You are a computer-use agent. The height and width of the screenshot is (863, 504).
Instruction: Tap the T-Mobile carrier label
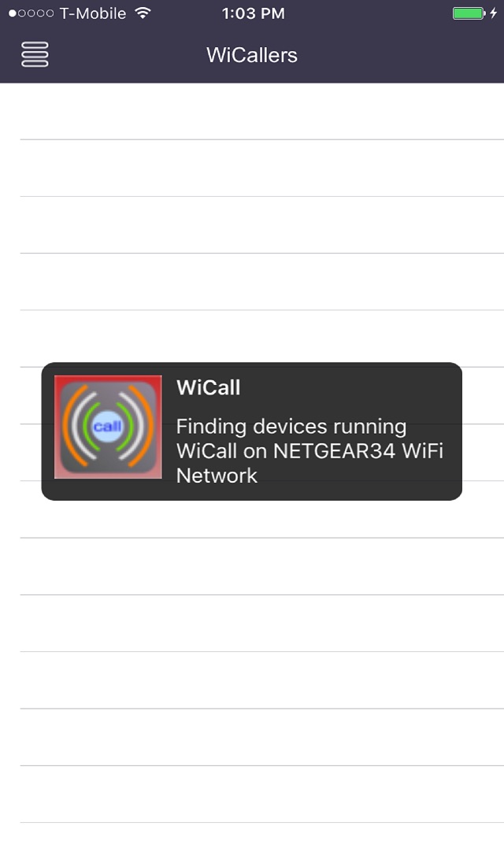[x=93, y=13]
